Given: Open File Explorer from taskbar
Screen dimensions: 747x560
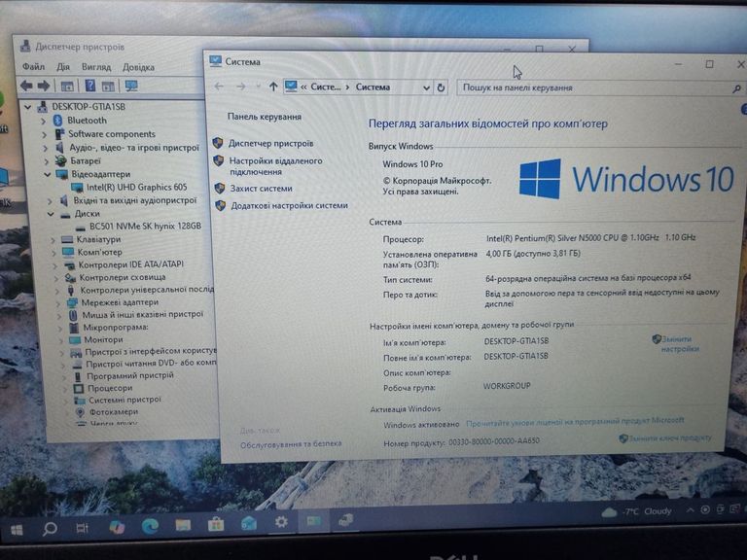Looking at the screenshot, I should [183, 525].
